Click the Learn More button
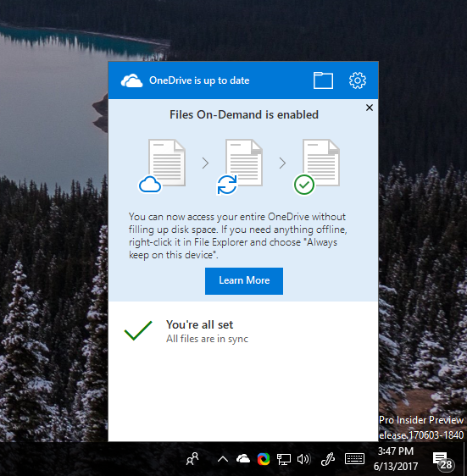This screenshot has height=476, width=467. [244, 281]
